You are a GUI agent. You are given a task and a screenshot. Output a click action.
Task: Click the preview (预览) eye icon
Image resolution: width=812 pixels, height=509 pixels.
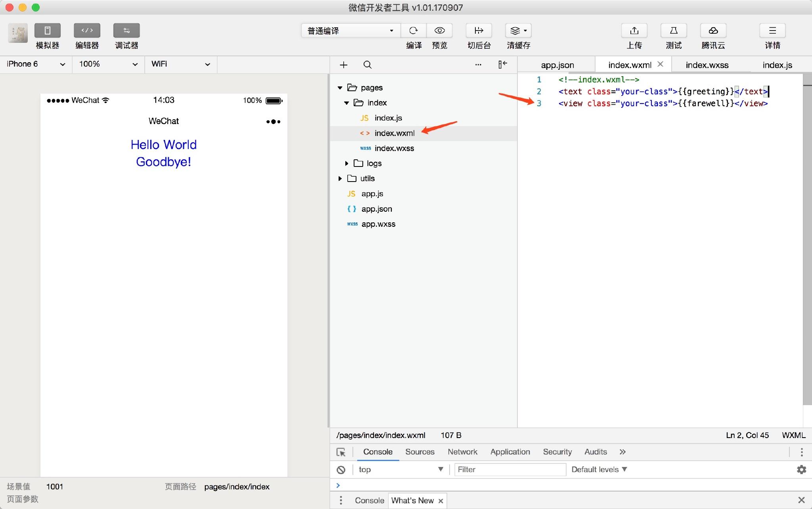[439, 31]
